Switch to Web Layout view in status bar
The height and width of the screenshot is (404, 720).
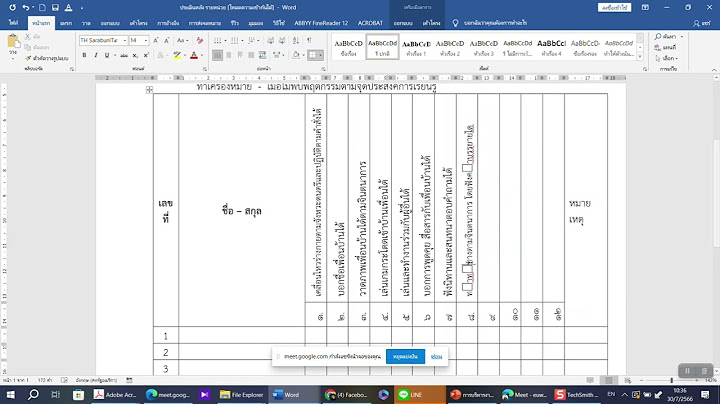tap(627, 380)
